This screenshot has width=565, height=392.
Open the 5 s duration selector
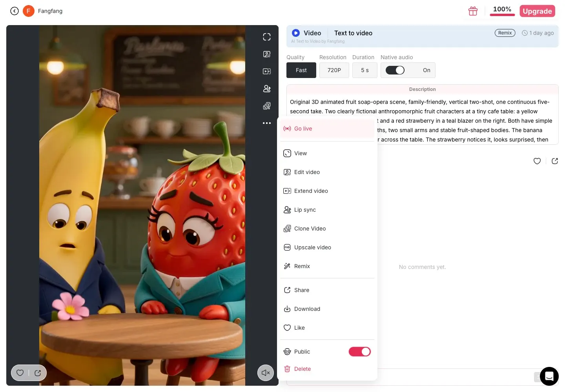coord(365,70)
